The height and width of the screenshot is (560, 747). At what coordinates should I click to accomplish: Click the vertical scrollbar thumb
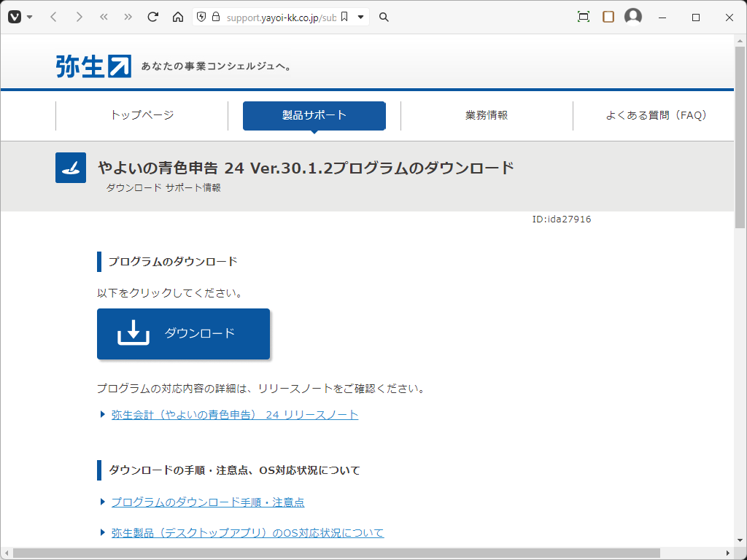[740, 138]
